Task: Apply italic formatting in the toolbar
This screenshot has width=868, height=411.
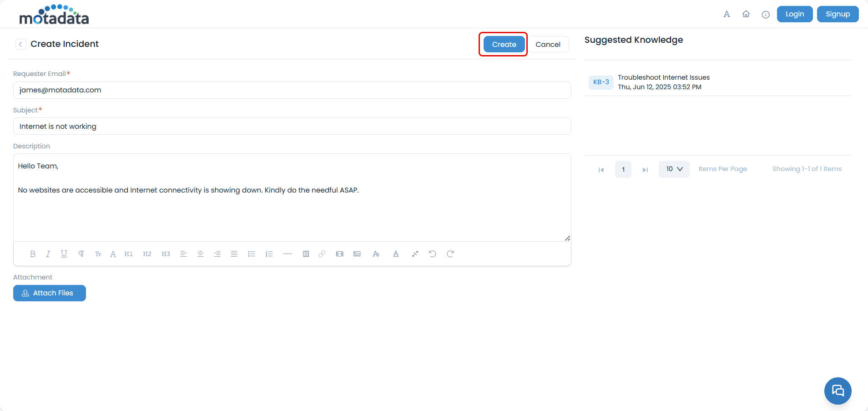Action: pos(48,254)
